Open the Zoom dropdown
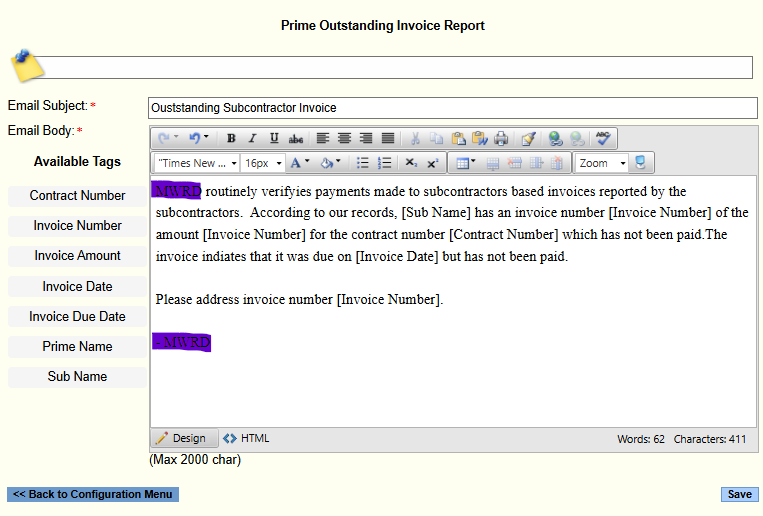The width and height of the screenshot is (763, 516). coord(601,163)
